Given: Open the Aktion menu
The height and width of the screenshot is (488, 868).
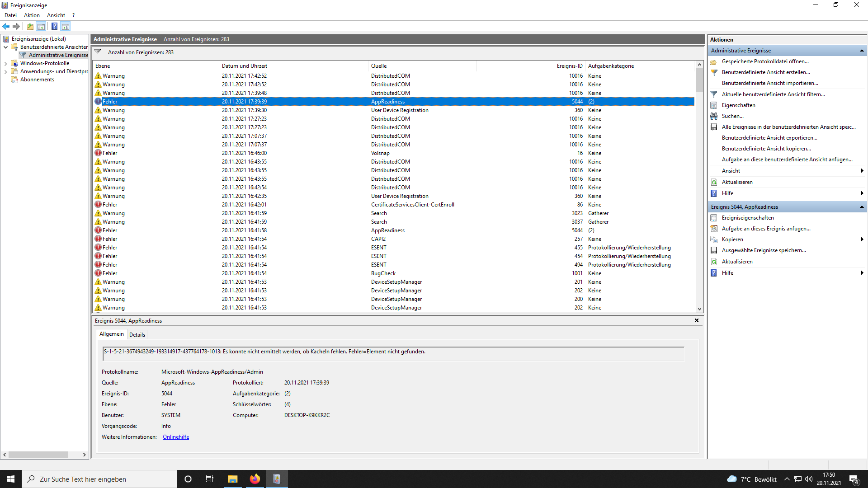Looking at the screenshot, I should [x=32, y=15].
